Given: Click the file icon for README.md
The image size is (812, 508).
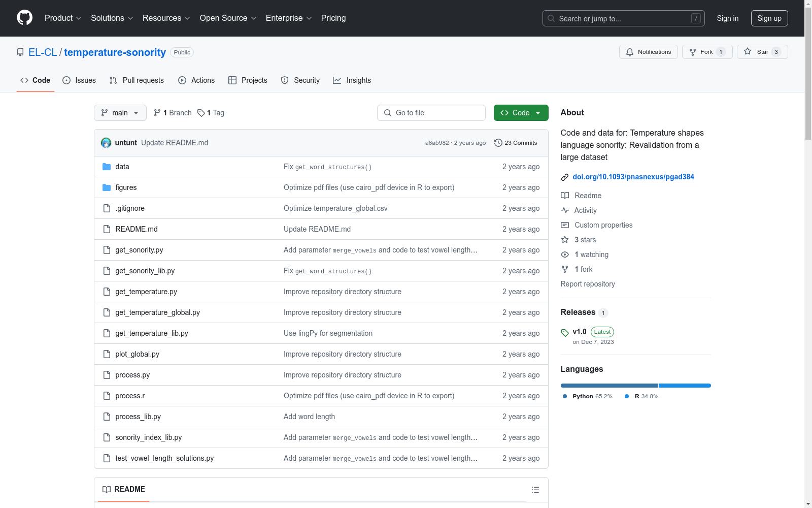Looking at the screenshot, I should point(107,229).
